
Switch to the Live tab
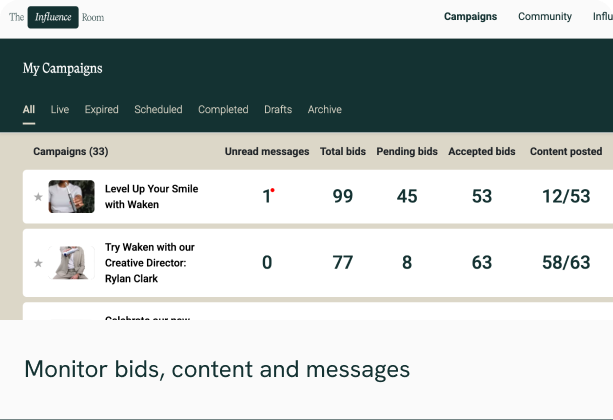[60, 110]
